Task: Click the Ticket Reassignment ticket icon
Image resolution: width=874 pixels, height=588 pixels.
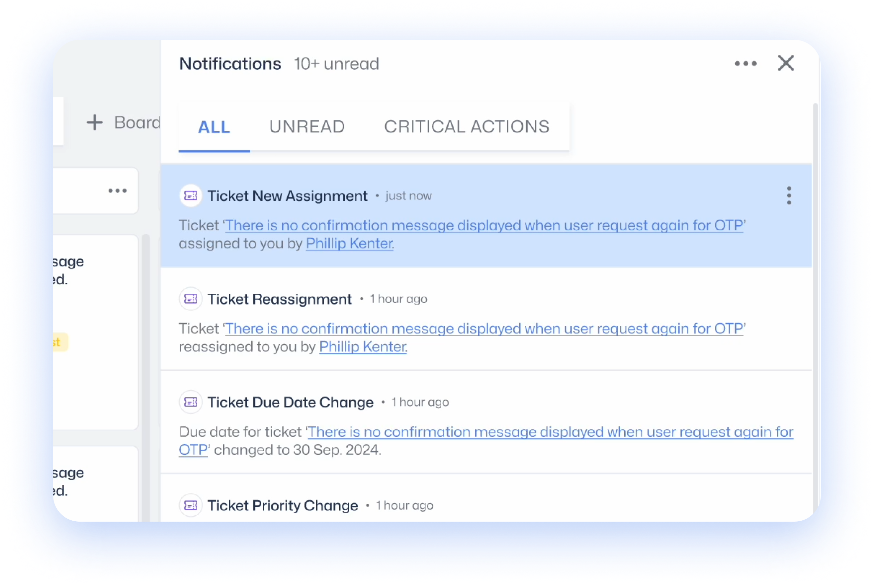Action: click(191, 299)
